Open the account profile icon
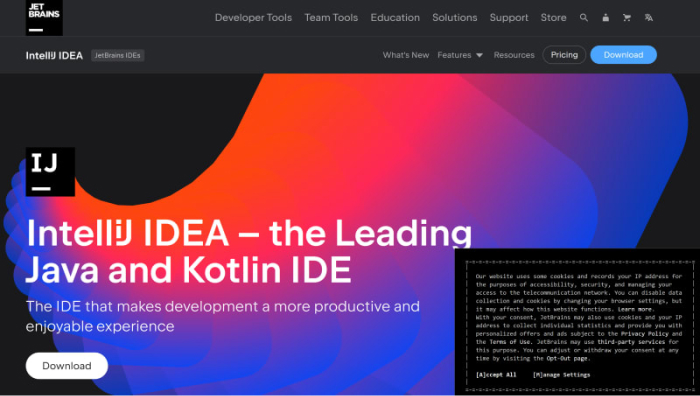This screenshot has width=700, height=396. coord(605,18)
